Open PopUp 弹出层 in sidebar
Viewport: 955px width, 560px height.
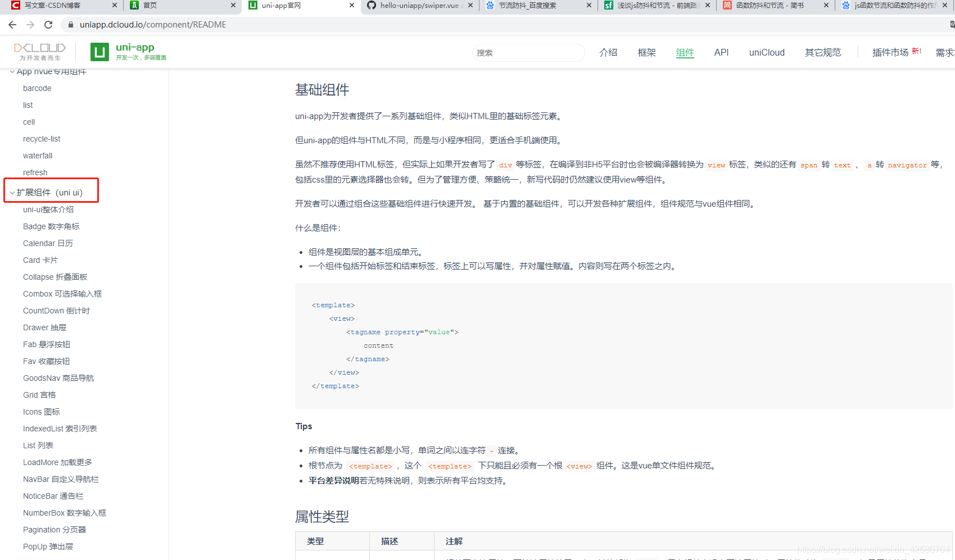tap(48, 547)
